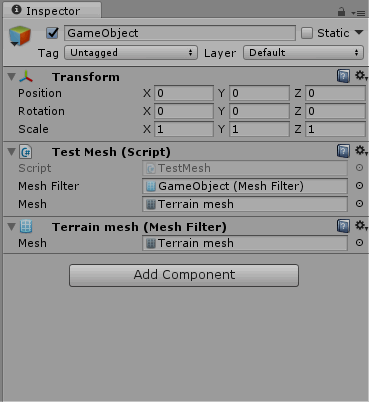369x402 pixels.
Task: Click the Scale X field
Action: 184,129
